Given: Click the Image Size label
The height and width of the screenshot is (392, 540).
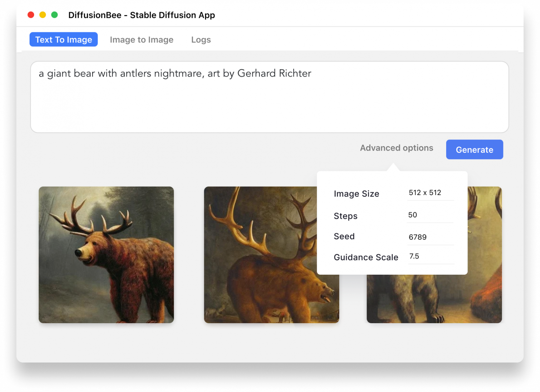Looking at the screenshot, I should click(x=356, y=194).
